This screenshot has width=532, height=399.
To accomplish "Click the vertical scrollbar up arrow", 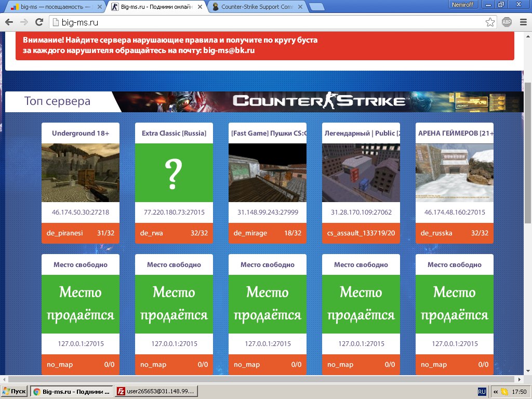I will coord(528,36).
